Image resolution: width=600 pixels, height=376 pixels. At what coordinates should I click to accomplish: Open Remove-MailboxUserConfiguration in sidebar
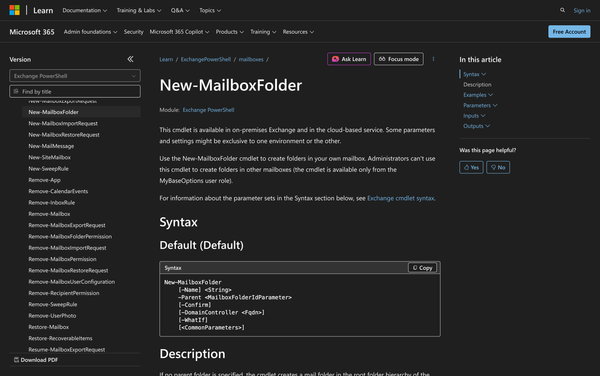click(72, 282)
